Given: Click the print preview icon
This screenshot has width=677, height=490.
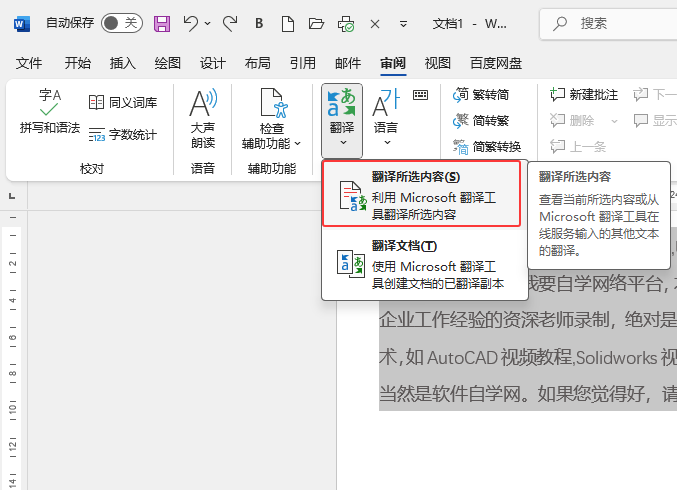Looking at the screenshot, I should click(346, 24).
